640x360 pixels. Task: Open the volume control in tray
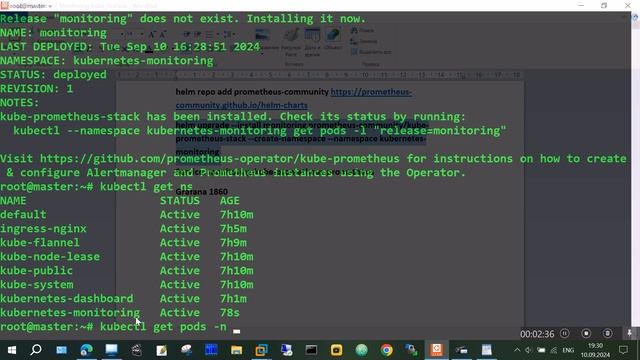529,350
